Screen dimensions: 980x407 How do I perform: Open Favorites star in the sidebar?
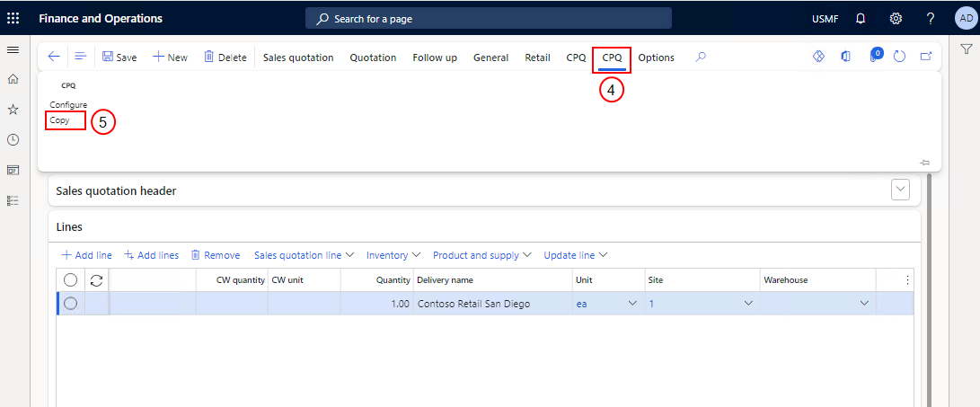pos(13,110)
